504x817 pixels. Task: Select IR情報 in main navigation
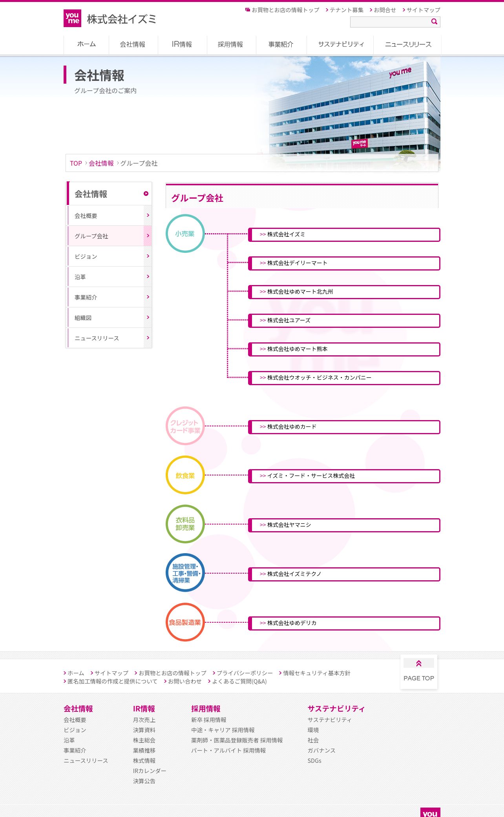click(x=182, y=44)
